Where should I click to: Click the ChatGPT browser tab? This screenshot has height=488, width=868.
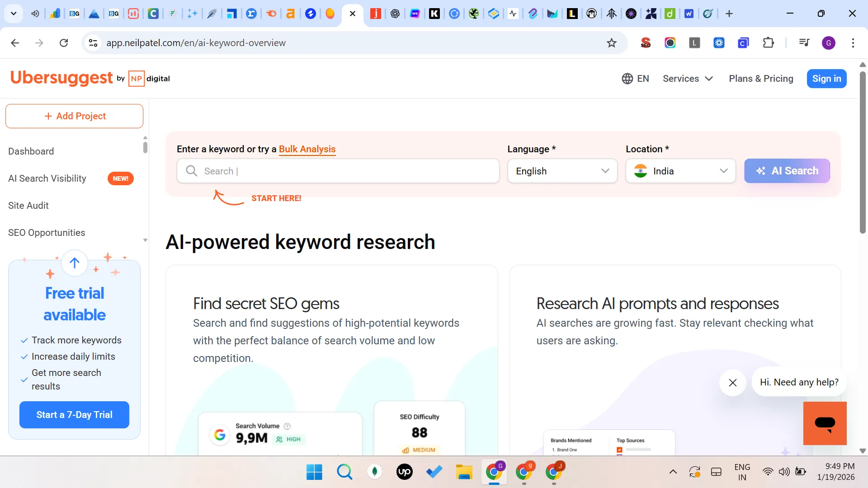[395, 14]
